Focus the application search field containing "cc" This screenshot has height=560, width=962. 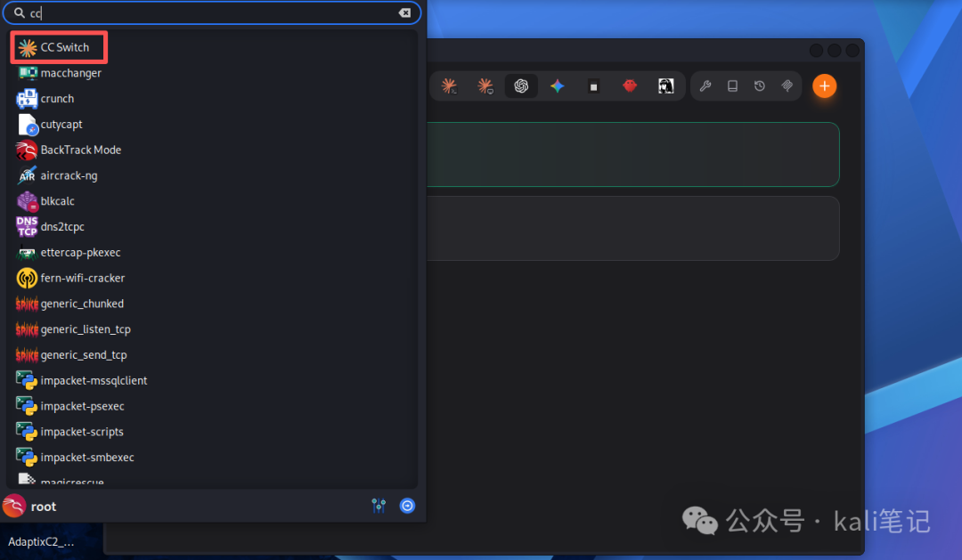[x=212, y=12]
